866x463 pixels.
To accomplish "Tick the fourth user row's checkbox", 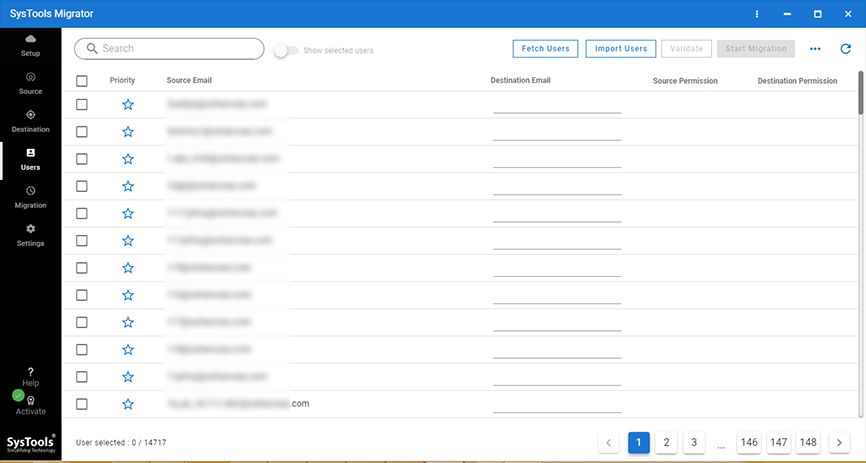I will tap(82, 186).
